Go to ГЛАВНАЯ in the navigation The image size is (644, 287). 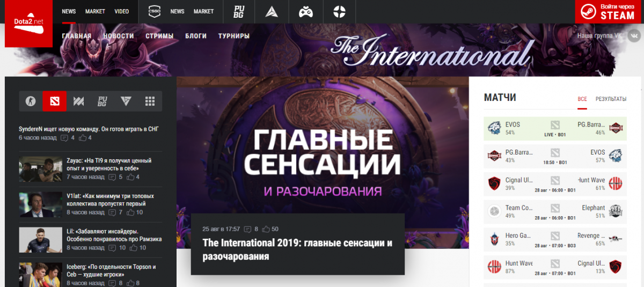click(77, 36)
